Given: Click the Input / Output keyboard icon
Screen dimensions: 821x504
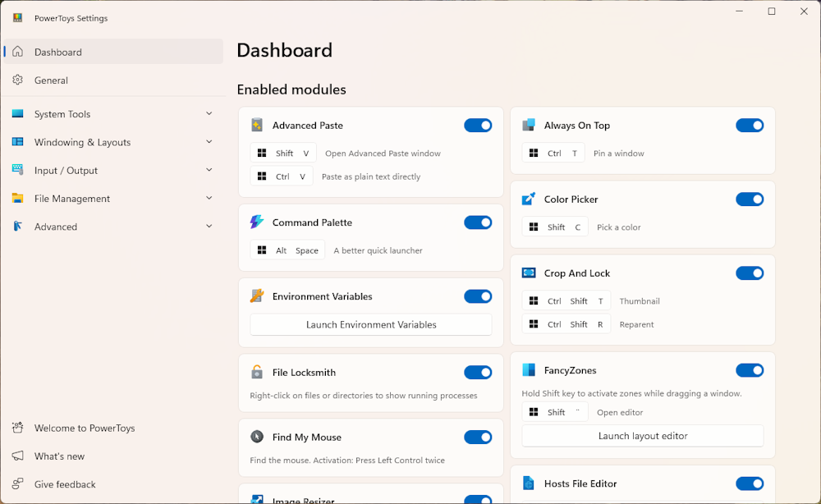Looking at the screenshot, I should coord(18,170).
